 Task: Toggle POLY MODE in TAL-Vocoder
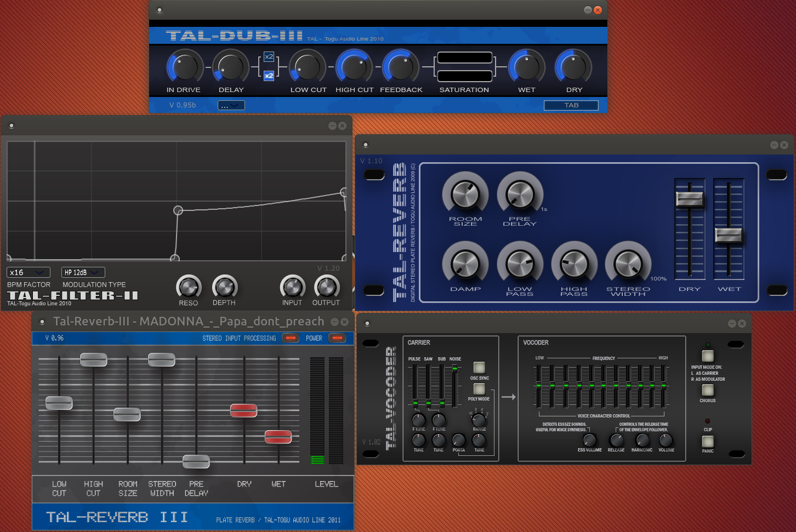click(x=479, y=390)
